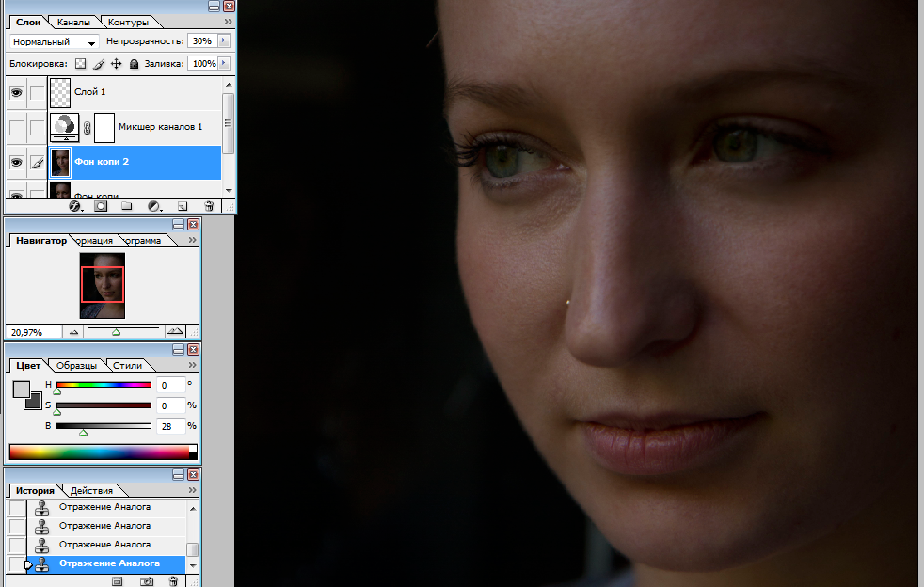Select the Микшер каналов 1 layer name
924x587 pixels.
tap(160, 127)
